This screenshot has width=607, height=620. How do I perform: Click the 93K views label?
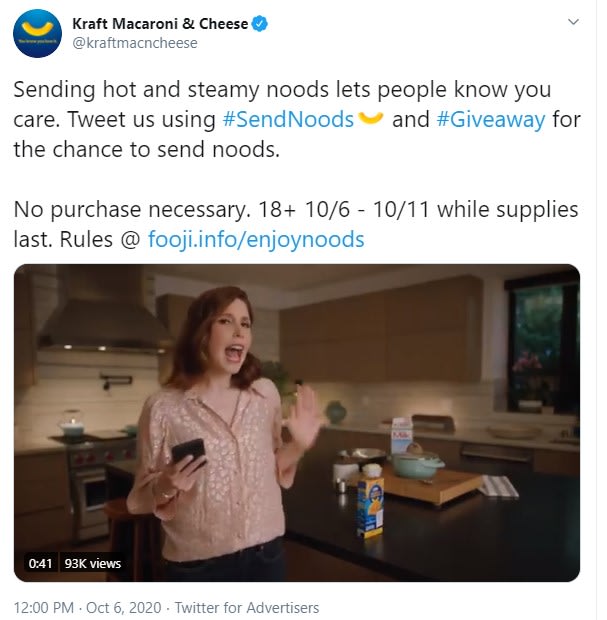point(93,563)
